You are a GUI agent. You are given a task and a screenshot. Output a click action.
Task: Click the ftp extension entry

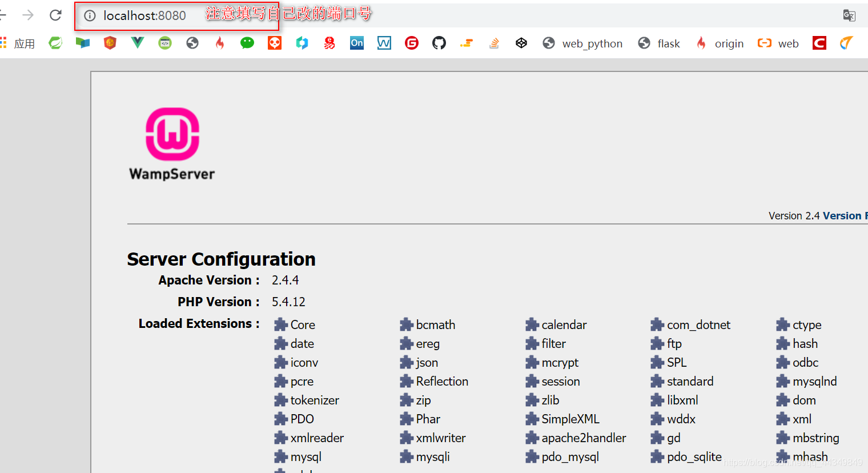tap(666, 343)
